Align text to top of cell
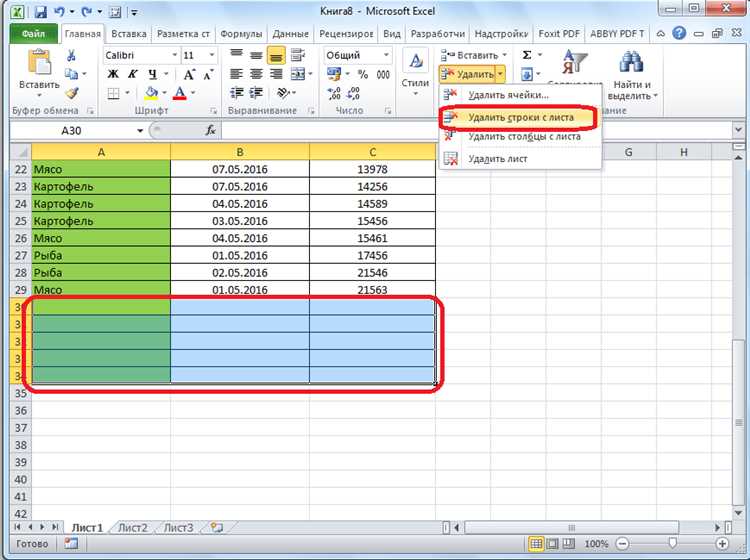The width and height of the screenshot is (750, 560). pos(236,55)
